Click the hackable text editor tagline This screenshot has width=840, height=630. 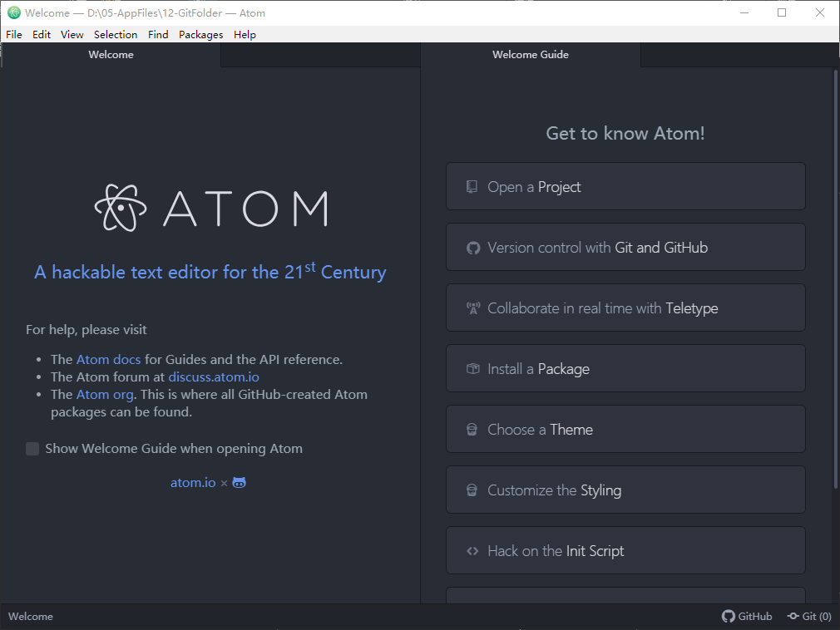click(210, 272)
